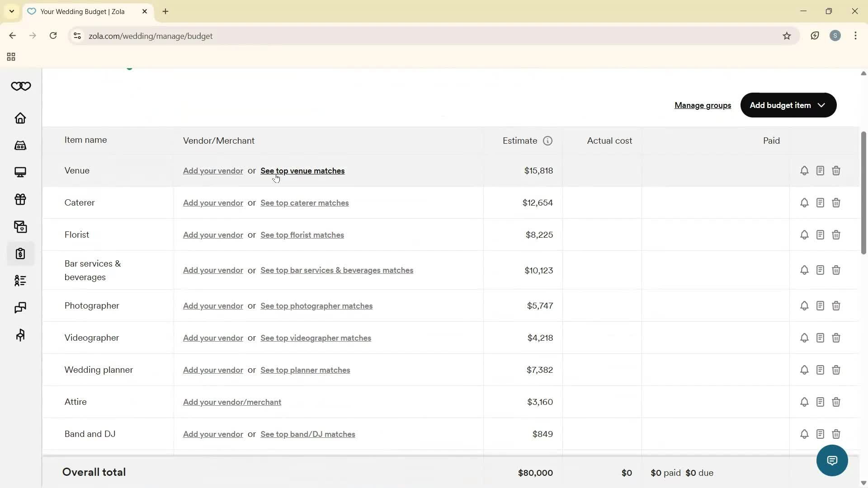The width and height of the screenshot is (868, 488).
Task: Open Manage groups
Action: [702, 105]
